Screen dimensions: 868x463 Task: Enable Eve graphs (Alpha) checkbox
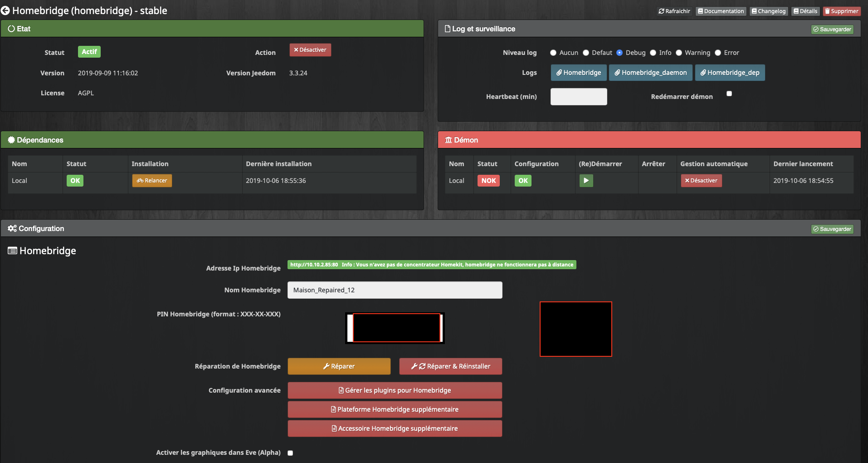(290, 453)
